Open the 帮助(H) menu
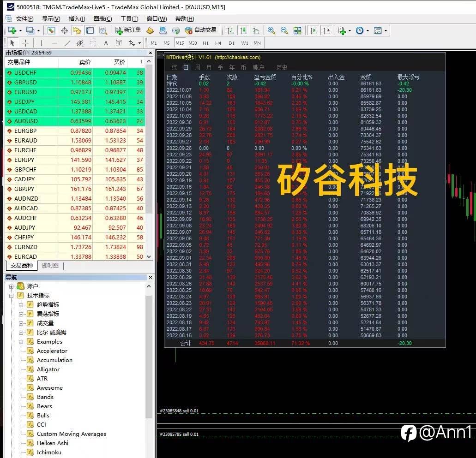The width and height of the screenshot is (476, 458). click(x=185, y=19)
